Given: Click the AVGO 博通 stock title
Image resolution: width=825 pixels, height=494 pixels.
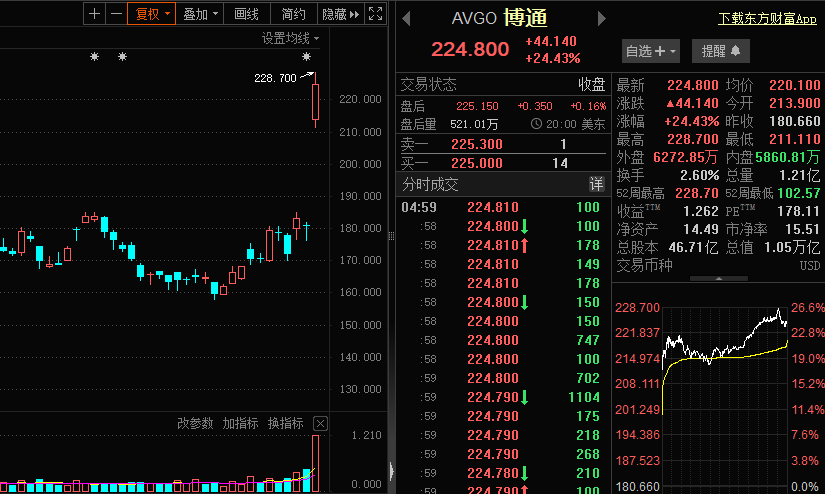Looking at the screenshot, I should point(499,18).
